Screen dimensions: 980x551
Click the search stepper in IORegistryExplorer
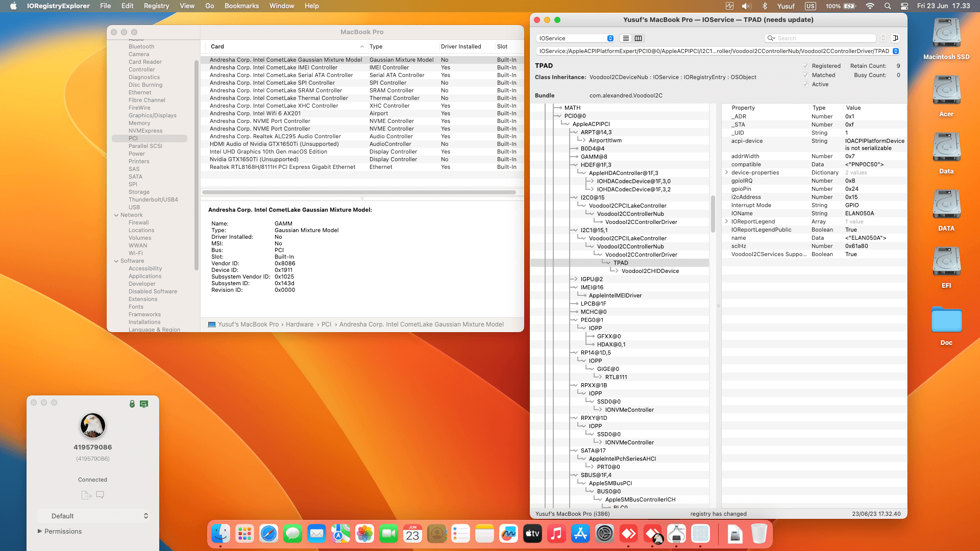pos(883,38)
